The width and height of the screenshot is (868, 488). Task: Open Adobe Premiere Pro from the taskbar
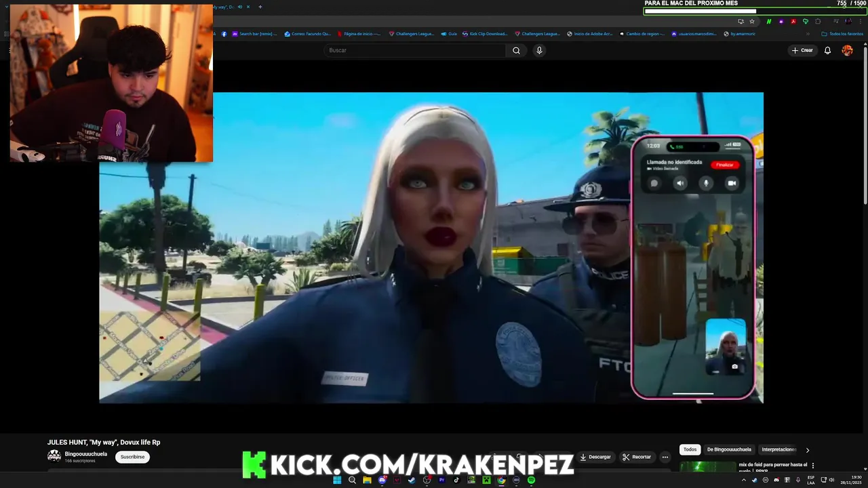[441, 480]
